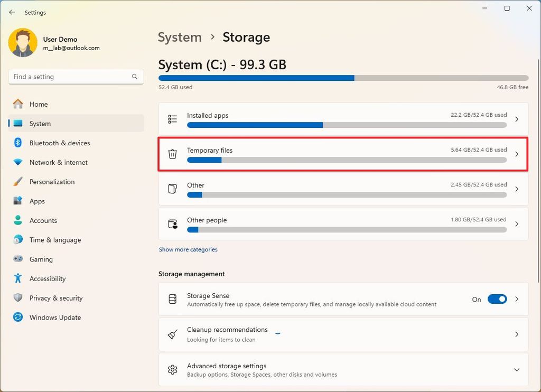This screenshot has height=392, width=541.
Task: Open Bluetooth & devices settings
Action: click(60, 143)
